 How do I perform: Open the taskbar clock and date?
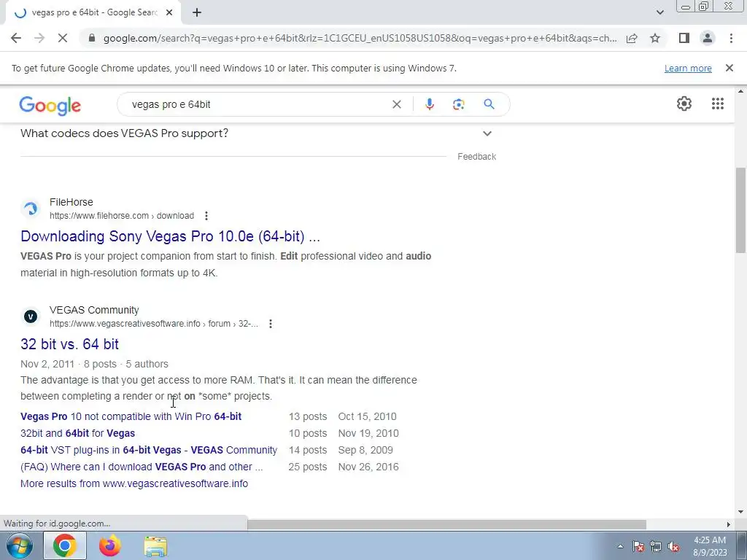click(x=710, y=546)
